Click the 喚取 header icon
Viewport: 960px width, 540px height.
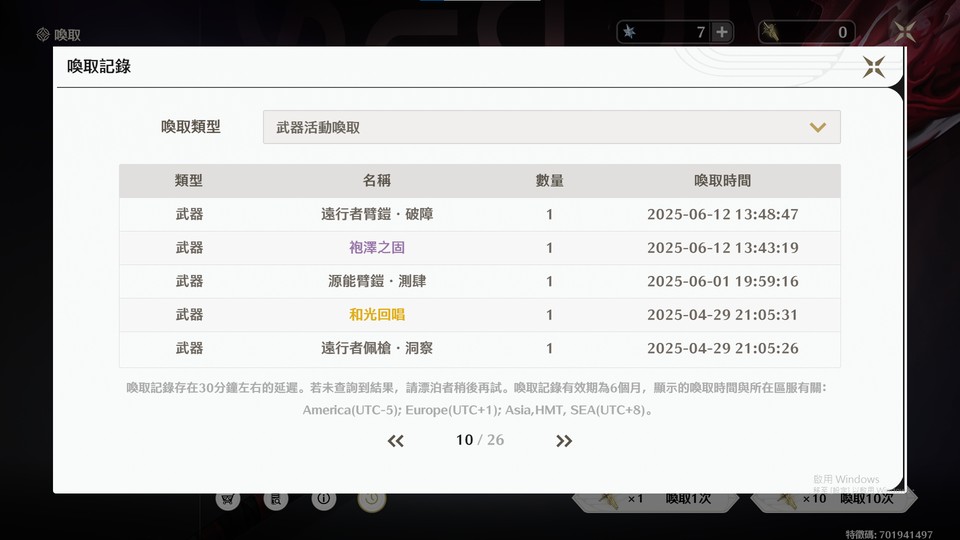click(43, 34)
